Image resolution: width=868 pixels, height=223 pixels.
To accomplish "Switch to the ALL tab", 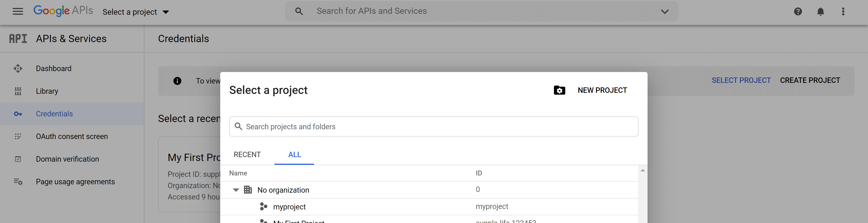I will click(x=294, y=154).
